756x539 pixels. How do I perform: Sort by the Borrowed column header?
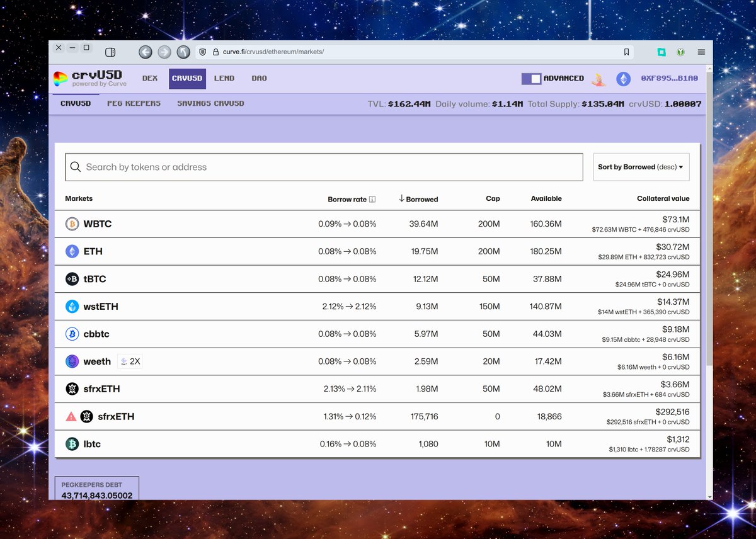(x=418, y=199)
